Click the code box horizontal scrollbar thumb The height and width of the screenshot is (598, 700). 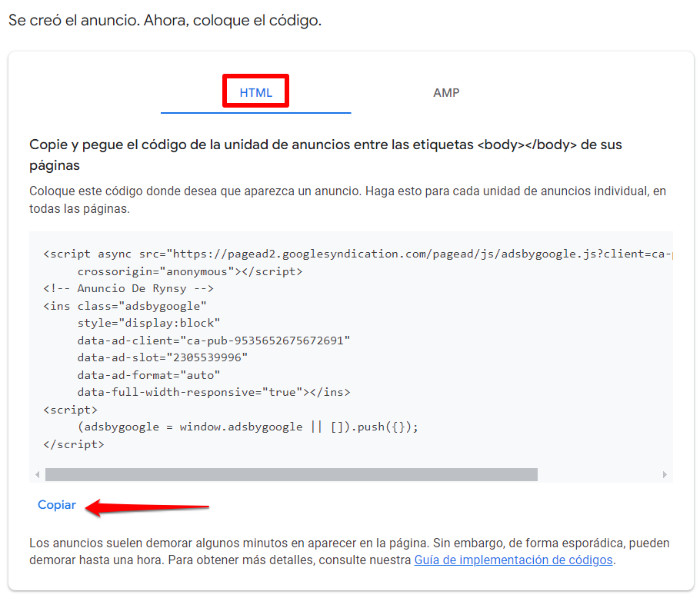pos(292,474)
